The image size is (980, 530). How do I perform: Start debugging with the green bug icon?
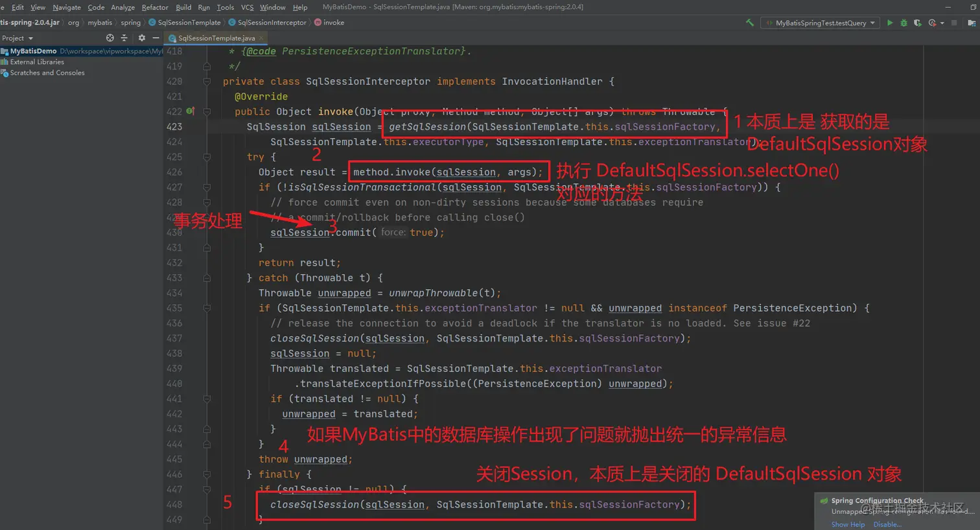pos(904,23)
